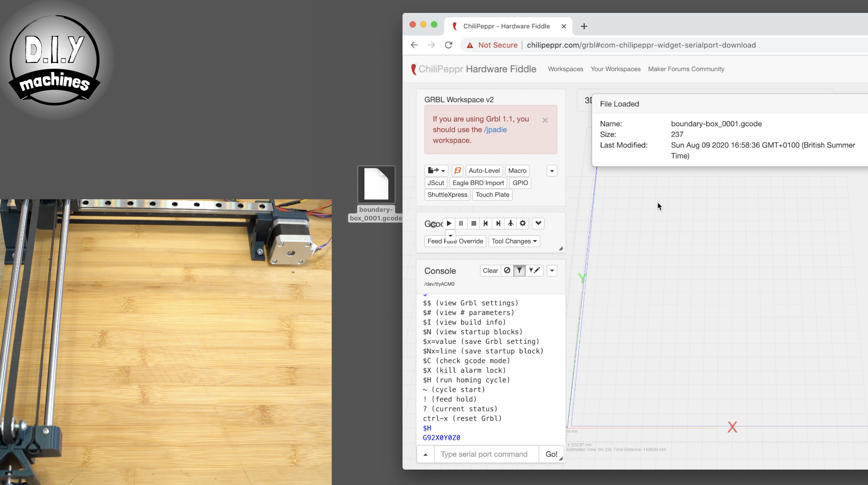Click ChiliPeppr Hardware Fiddle logo
Screen dimensions: 868x485
tap(474, 69)
